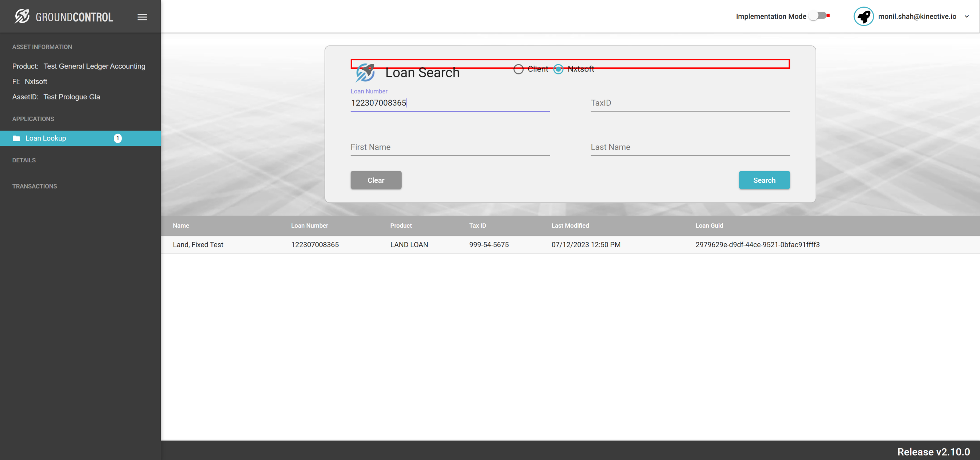This screenshot has height=460, width=980.
Task: Click the Loan Search rocket icon
Action: (x=365, y=73)
